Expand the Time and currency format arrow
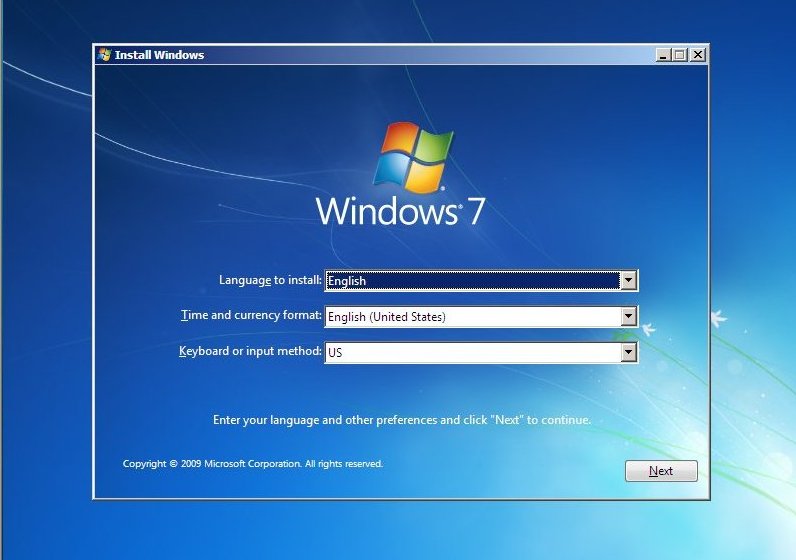This screenshot has width=796, height=560. point(628,317)
